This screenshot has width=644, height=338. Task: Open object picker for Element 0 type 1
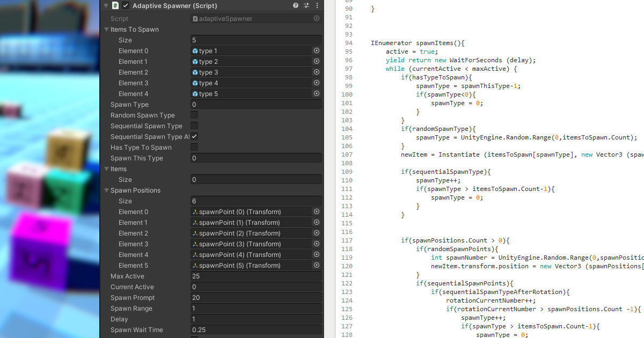317,50
